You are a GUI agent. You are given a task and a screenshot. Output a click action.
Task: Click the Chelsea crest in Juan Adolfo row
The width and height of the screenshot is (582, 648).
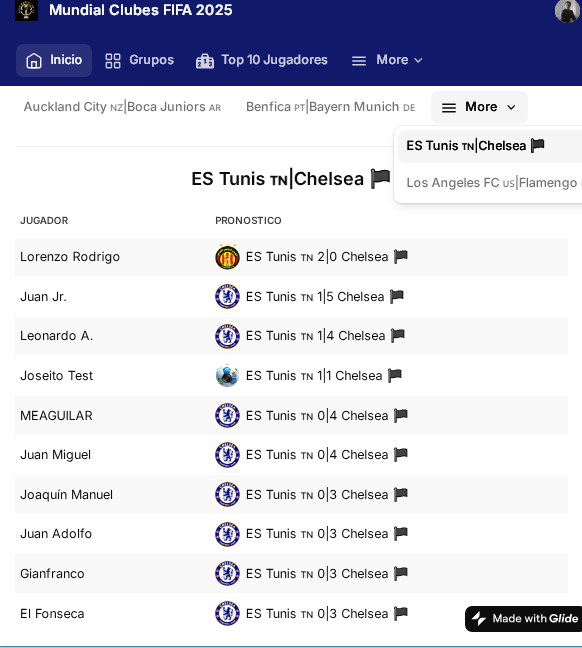[227, 534]
